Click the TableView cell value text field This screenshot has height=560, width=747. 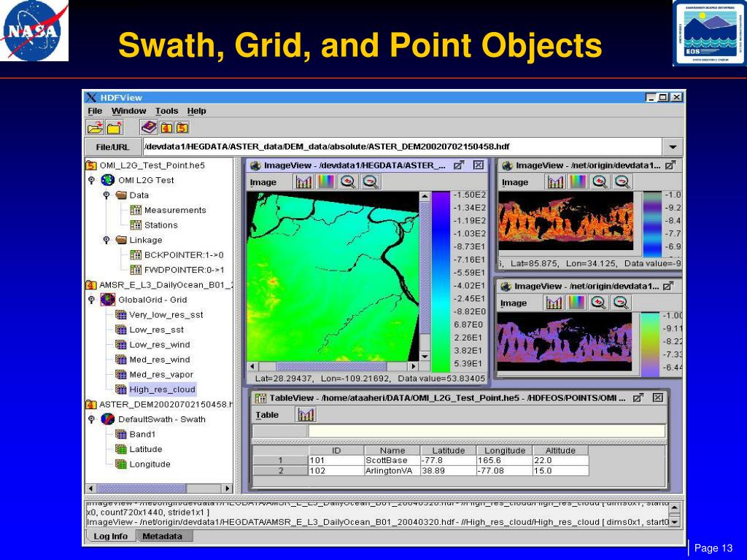point(487,431)
